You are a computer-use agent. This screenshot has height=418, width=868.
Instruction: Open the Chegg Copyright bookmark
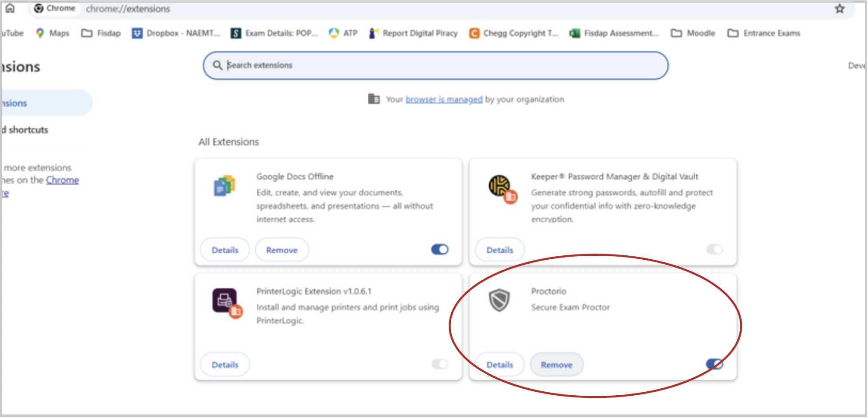point(514,33)
